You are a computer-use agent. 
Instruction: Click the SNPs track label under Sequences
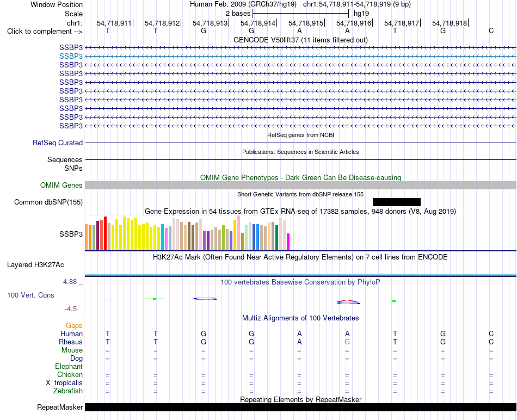[x=73, y=168]
